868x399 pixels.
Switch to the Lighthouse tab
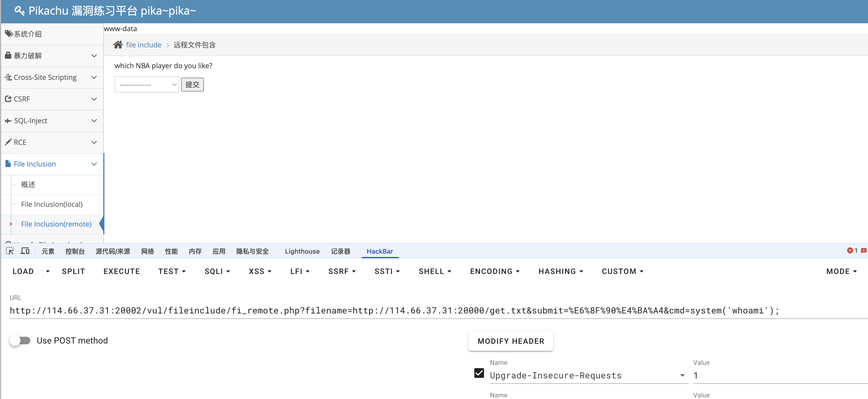(302, 251)
